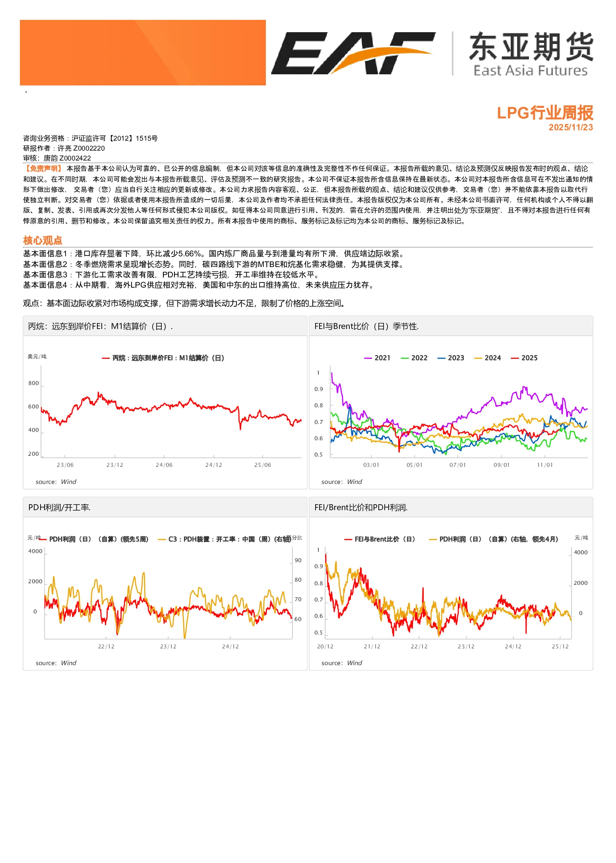Click the 美元/吨 unit label on the FEI chart
This screenshot has width=616, height=863.
point(37,356)
